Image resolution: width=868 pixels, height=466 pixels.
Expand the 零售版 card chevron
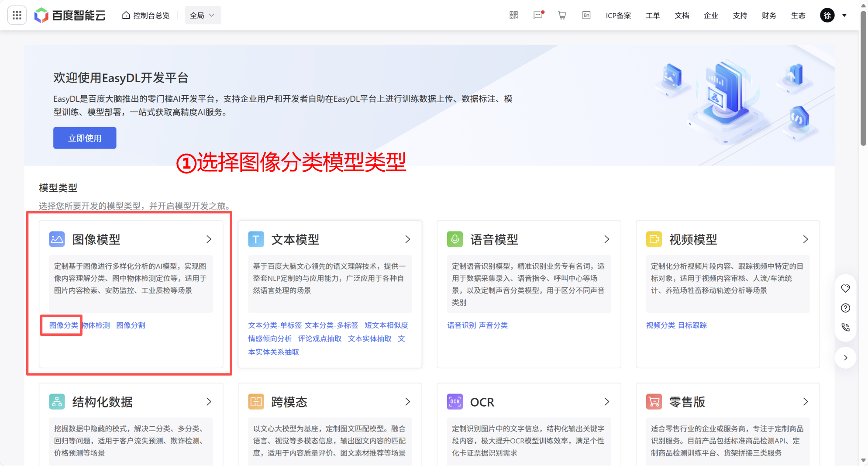click(806, 402)
